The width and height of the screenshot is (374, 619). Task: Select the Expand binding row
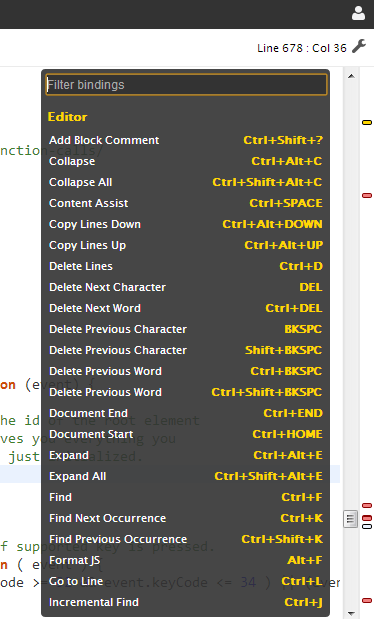click(186, 455)
